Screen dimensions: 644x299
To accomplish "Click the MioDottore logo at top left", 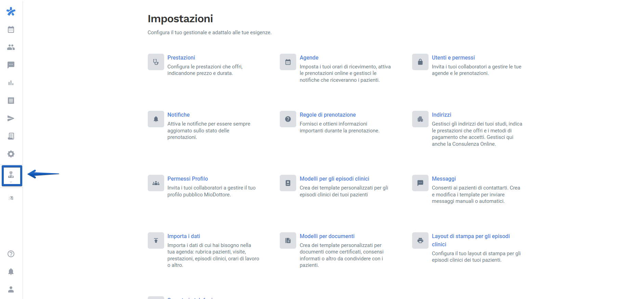I will click(11, 12).
